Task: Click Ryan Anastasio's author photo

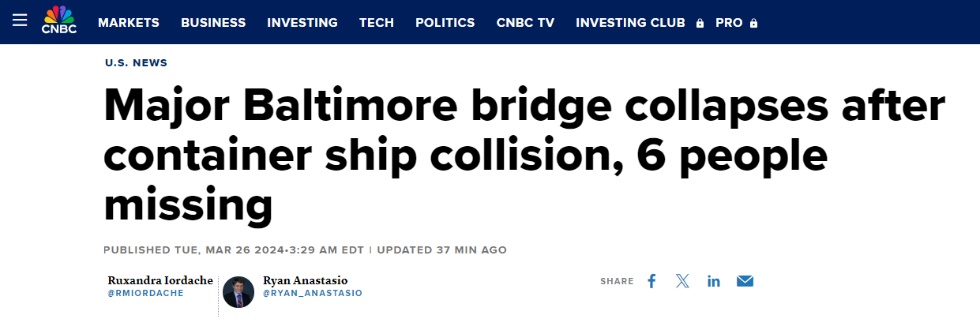Action: point(238,292)
